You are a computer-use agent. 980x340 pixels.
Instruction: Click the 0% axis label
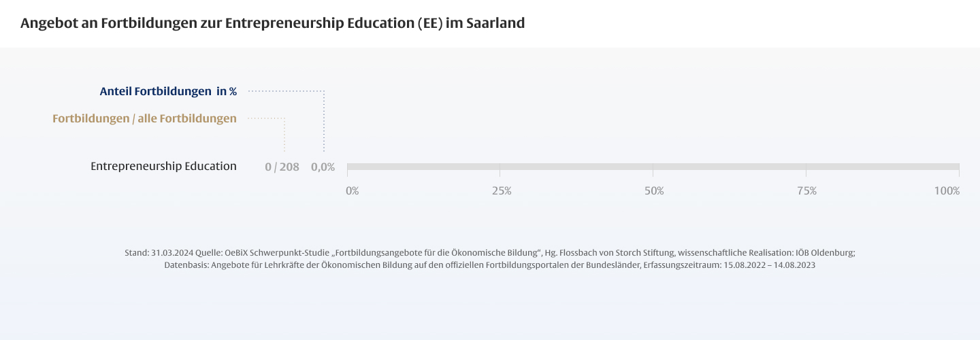click(352, 191)
